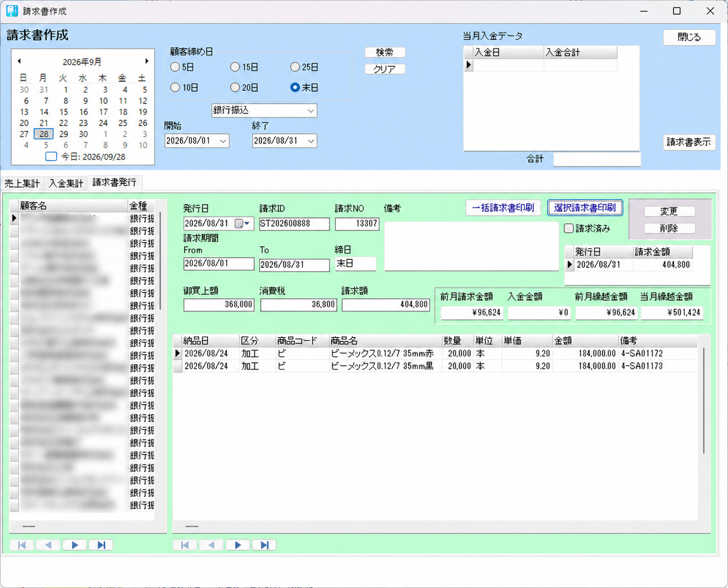
Task: Click the 御買上額 field 368,000
Action: [219, 305]
